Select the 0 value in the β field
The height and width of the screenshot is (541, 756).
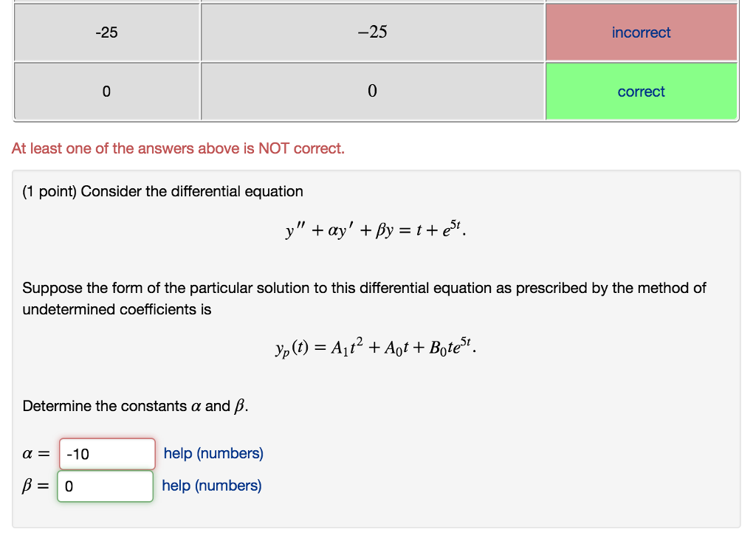(68, 486)
